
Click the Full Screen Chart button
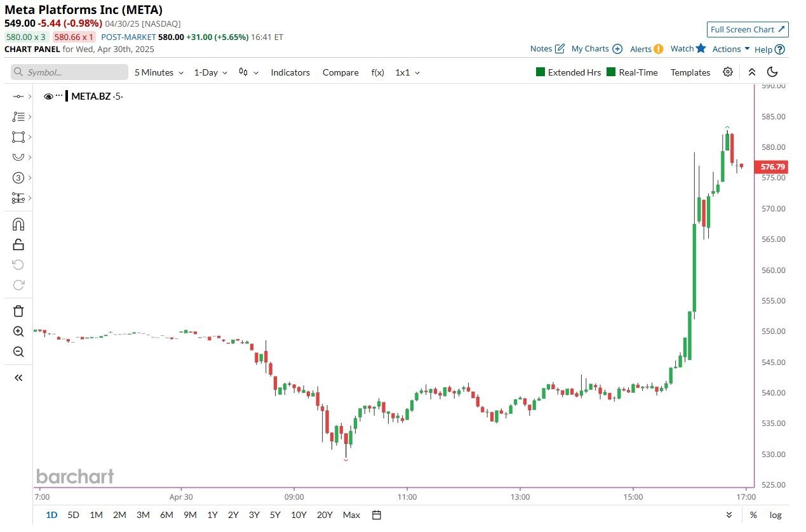tap(748, 29)
